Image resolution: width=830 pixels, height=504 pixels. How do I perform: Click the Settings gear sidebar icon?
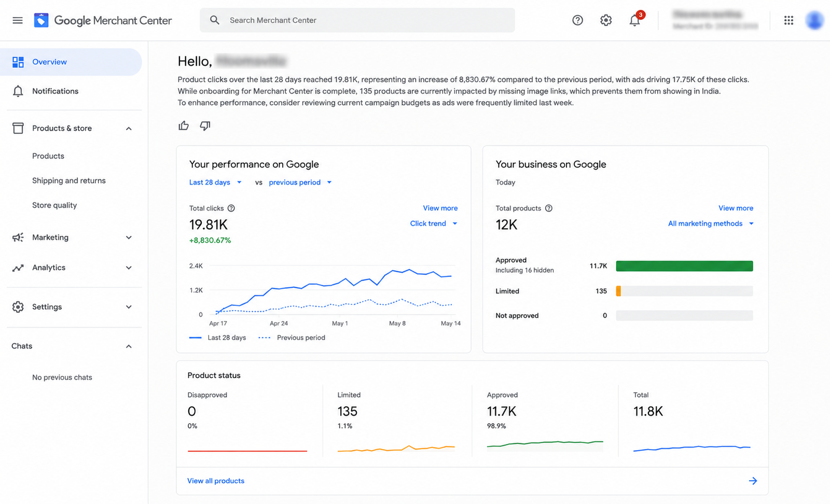click(18, 307)
